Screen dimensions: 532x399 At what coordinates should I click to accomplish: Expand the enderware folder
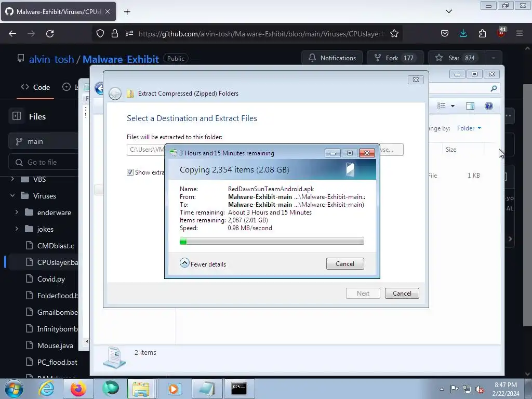pyautogui.click(x=17, y=212)
